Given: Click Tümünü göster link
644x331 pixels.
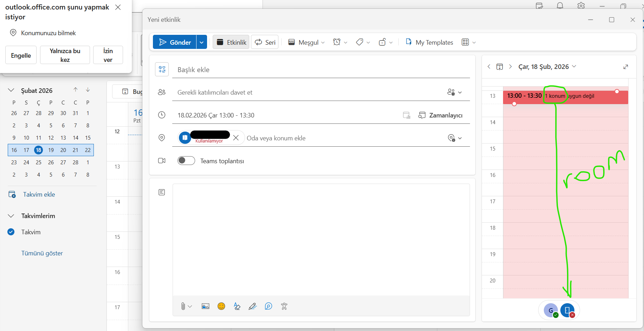Looking at the screenshot, I should click(x=42, y=253).
